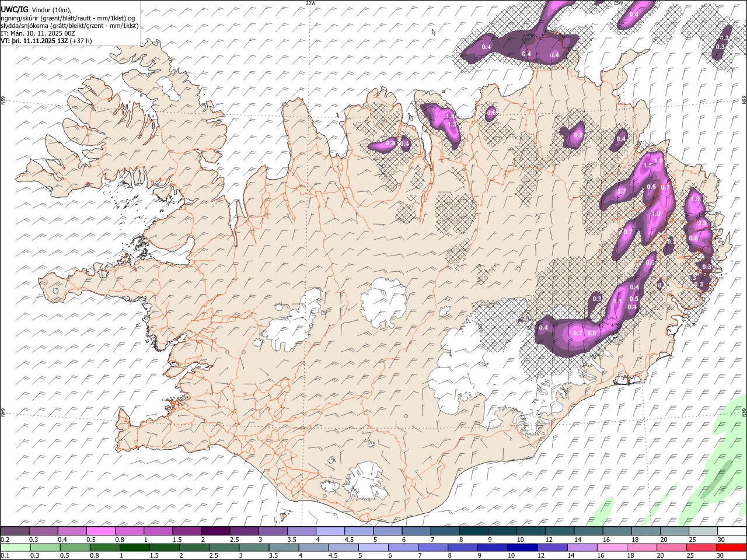747x560 pixels.
Task: Click the 25 label under the lower scale
Action: [690, 555]
